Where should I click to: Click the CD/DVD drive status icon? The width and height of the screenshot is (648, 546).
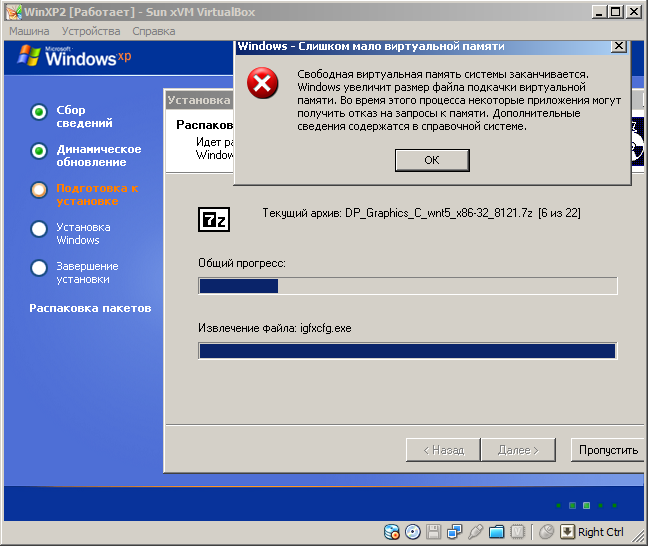pos(412,532)
